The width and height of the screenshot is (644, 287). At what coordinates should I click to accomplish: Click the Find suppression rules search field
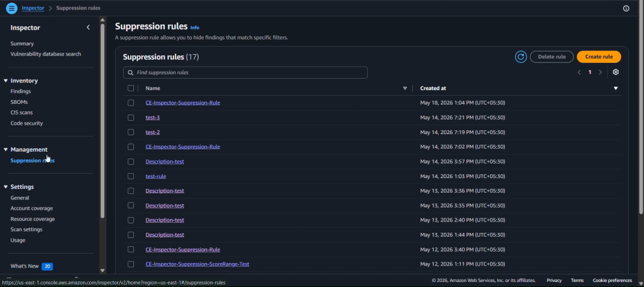point(245,72)
